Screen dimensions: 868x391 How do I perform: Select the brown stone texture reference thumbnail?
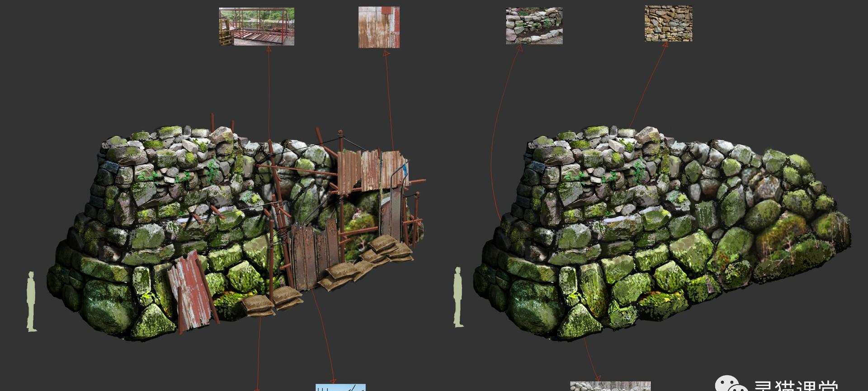point(668,24)
